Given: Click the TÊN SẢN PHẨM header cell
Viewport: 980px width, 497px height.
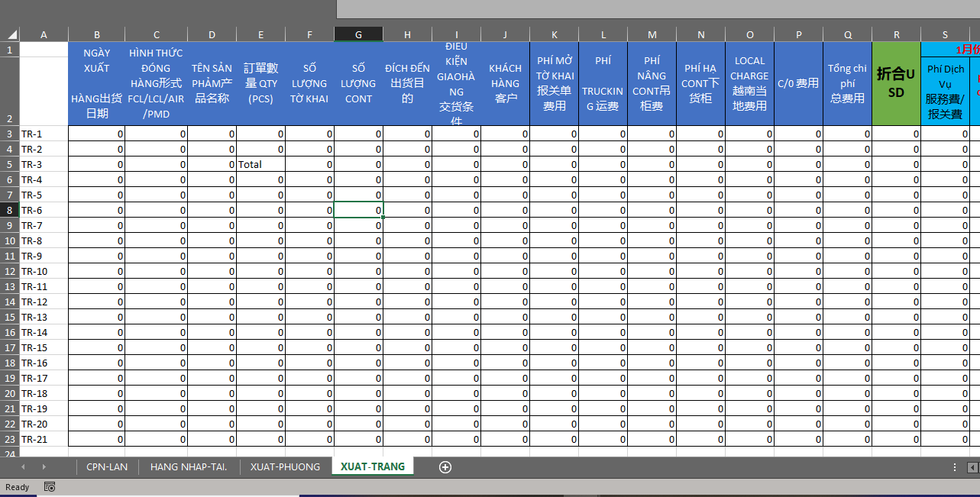Looking at the screenshot, I should pyautogui.click(x=212, y=84).
